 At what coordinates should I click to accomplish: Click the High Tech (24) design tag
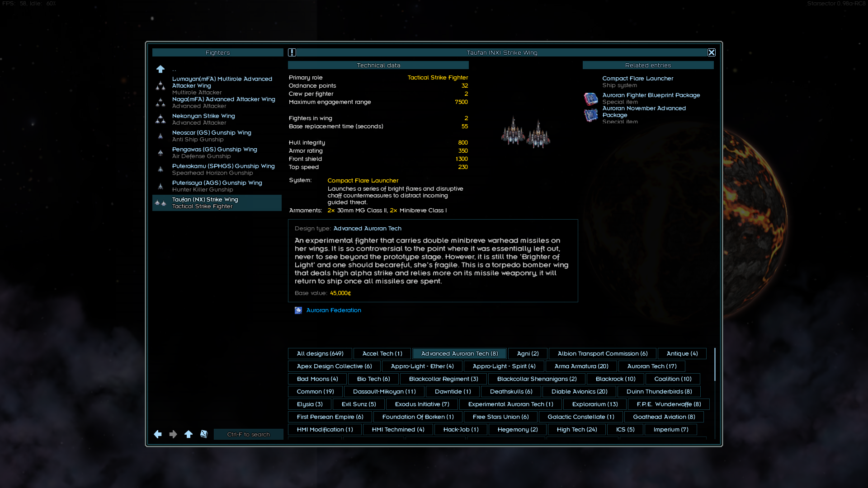(576, 430)
